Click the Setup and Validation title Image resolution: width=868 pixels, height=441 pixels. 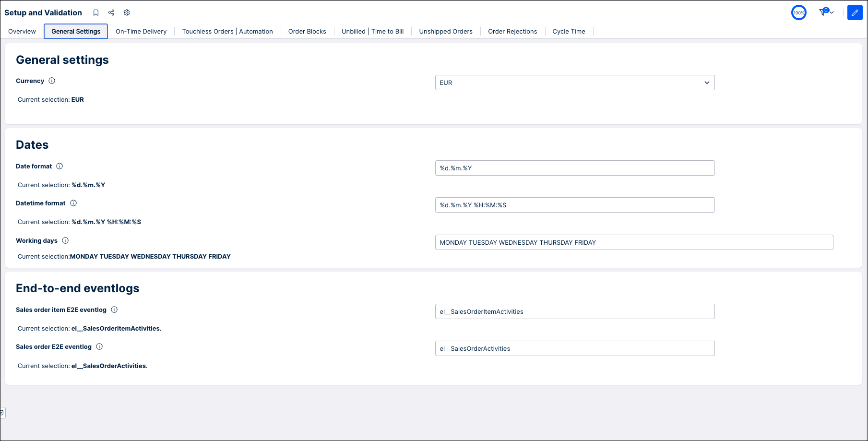pyautogui.click(x=43, y=12)
